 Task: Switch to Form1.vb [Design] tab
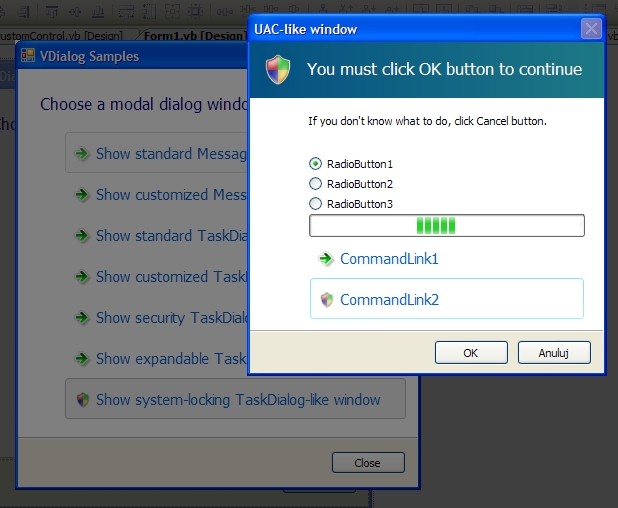point(194,36)
